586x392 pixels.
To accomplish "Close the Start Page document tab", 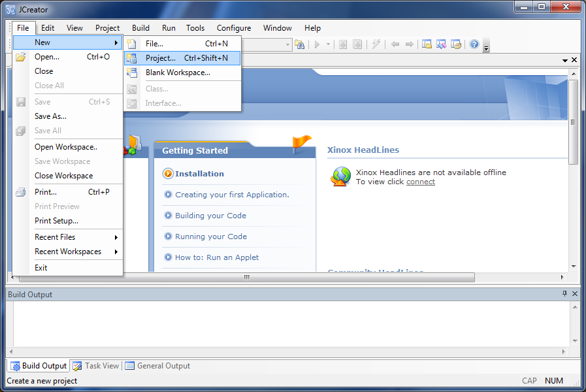I will click(574, 60).
